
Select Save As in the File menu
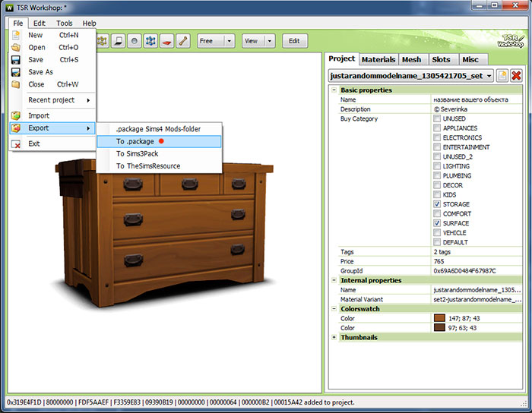(x=40, y=72)
